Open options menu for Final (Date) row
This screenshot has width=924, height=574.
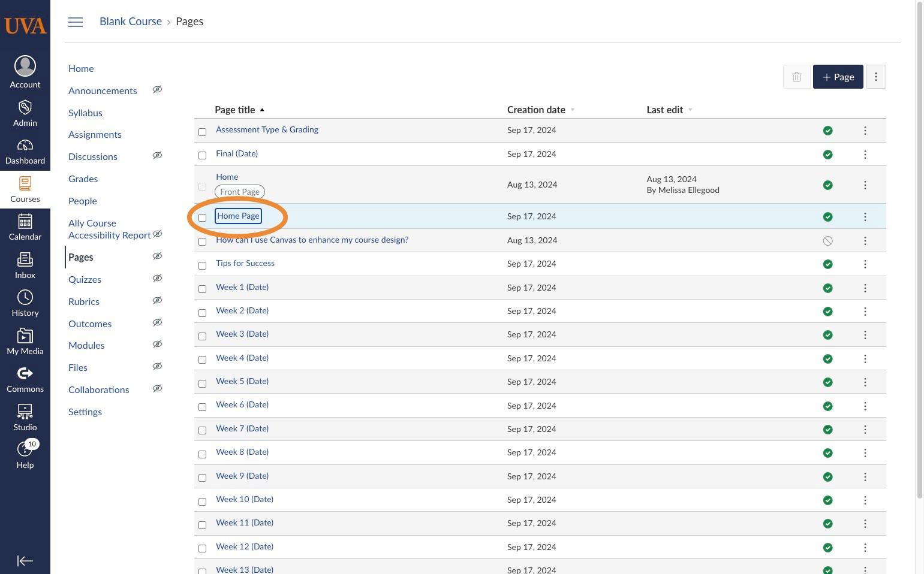(x=865, y=155)
